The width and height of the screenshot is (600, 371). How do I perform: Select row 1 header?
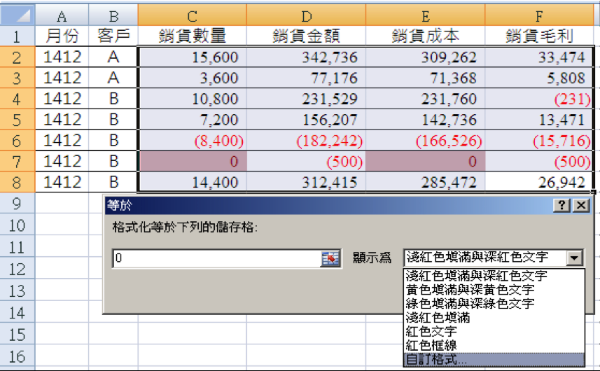coord(18,36)
